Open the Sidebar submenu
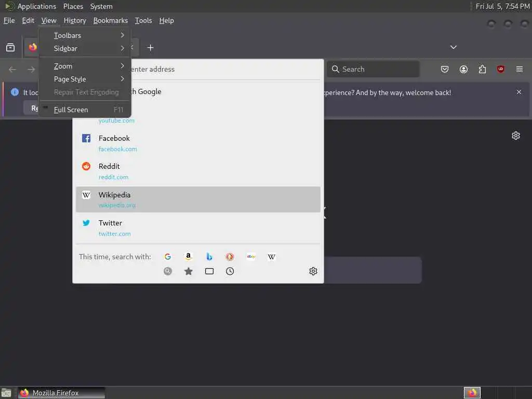This screenshot has height=399, width=532. click(x=85, y=48)
